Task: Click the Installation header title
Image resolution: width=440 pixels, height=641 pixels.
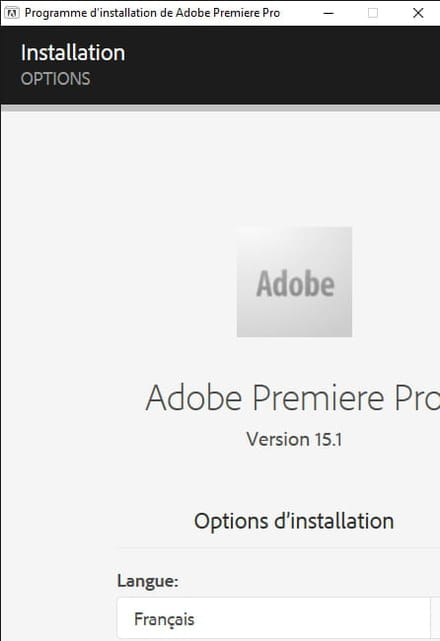Action: (x=73, y=53)
